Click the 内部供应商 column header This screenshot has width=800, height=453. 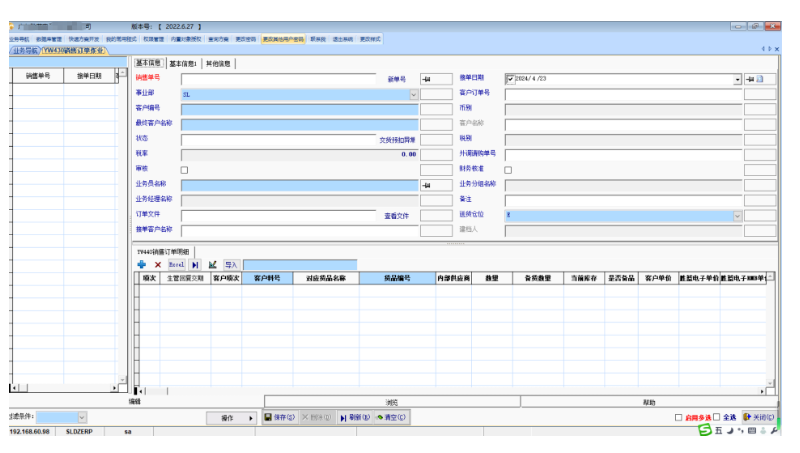pos(454,278)
